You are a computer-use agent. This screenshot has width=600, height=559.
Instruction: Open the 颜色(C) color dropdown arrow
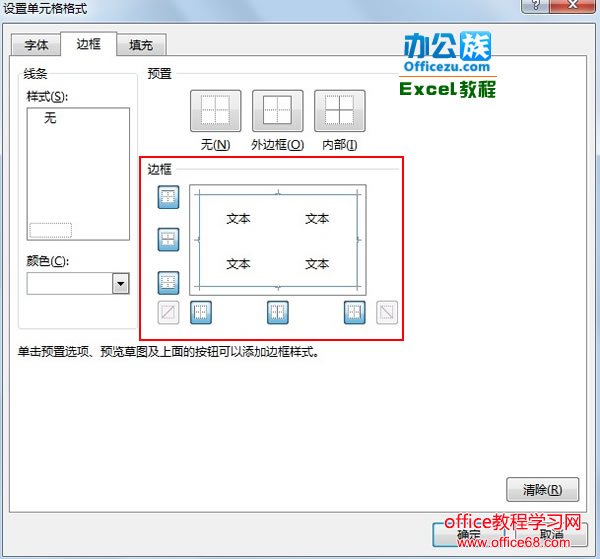121,284
